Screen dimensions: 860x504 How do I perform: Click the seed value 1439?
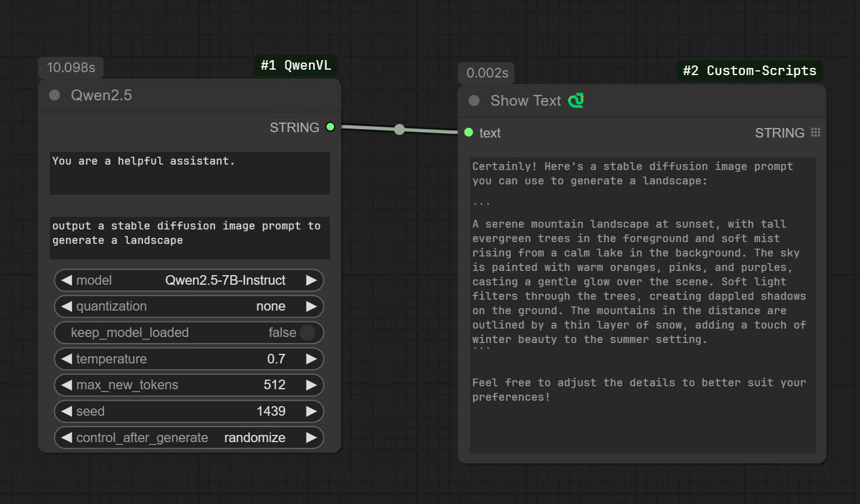(x=271, y=411)
